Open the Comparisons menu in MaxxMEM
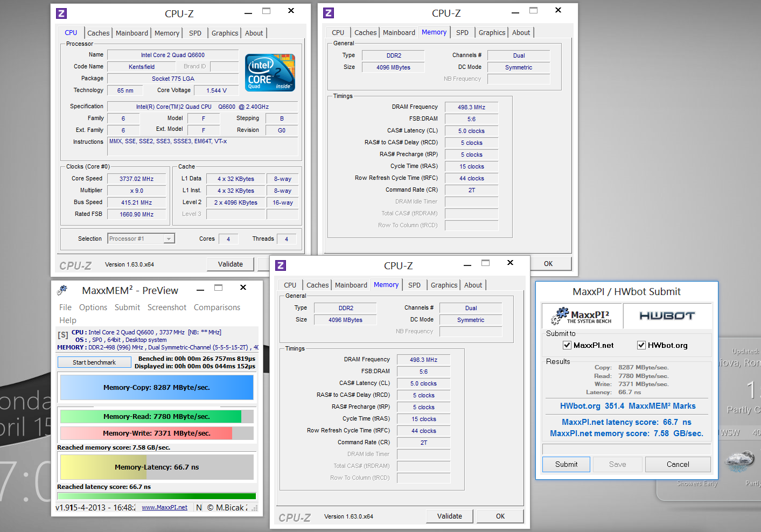This screenshot has height=532, width=761. click(x=217, y=307)
